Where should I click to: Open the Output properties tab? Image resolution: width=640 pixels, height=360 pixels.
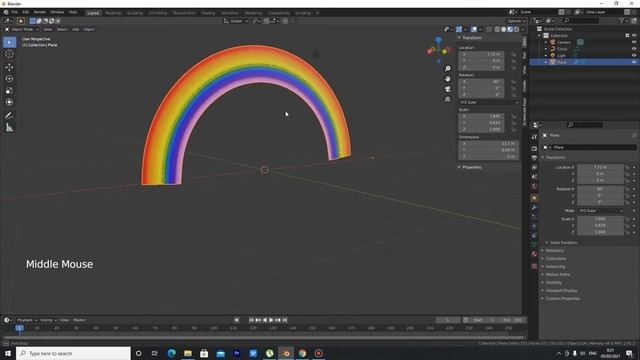point(534,158)
